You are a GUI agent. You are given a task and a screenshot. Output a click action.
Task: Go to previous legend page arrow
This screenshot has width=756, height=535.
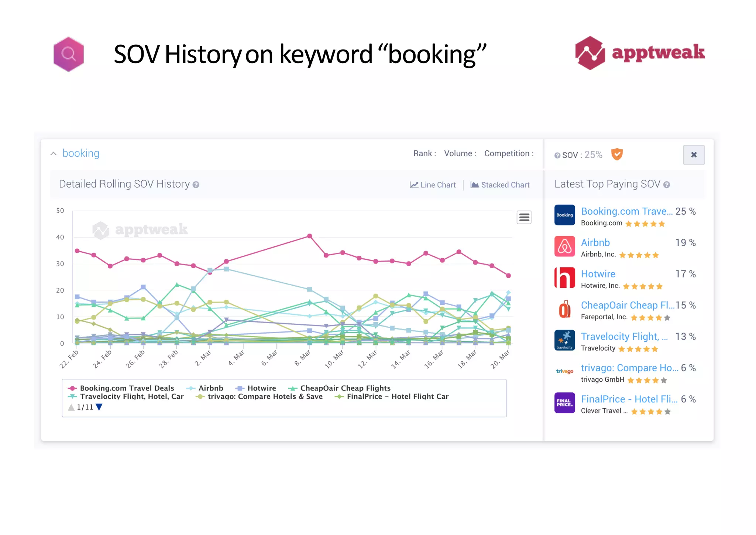[71, 407]
